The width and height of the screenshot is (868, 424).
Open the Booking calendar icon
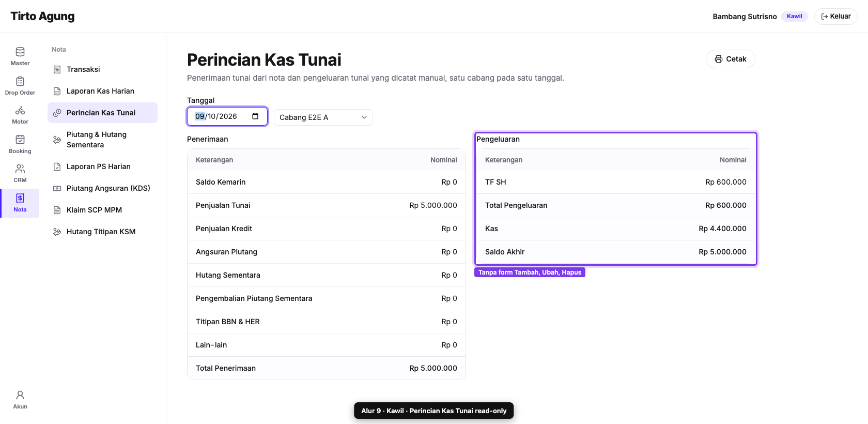click(x=20, y=140)
